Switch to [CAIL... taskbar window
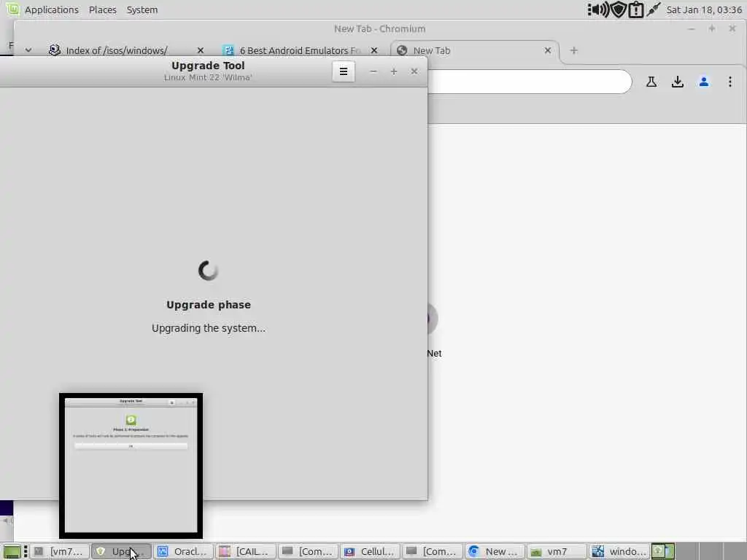This screenshot has height=560, width=747. point(246,551)
